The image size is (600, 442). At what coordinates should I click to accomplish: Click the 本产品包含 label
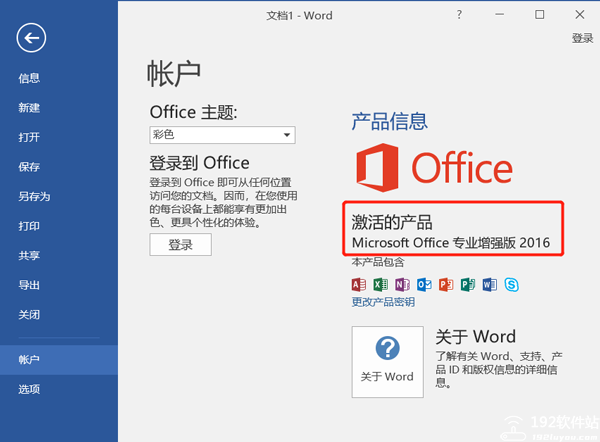click(378, 262)
